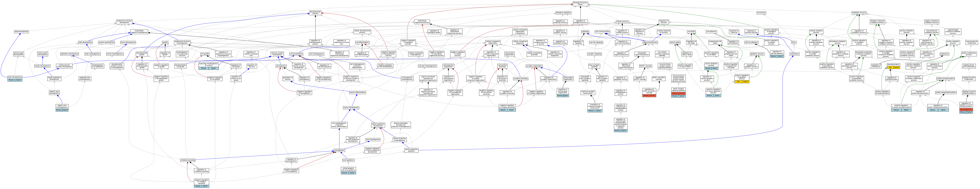980x189 pixels.
Task: Click 'morphogenesis of an epithelium' node
Action: (98, 66)
